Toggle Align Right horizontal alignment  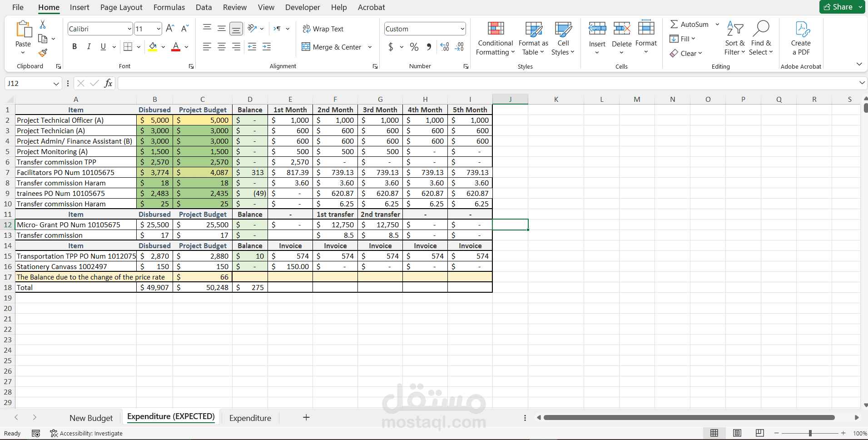pyautogui.click(x=236, y=46)
